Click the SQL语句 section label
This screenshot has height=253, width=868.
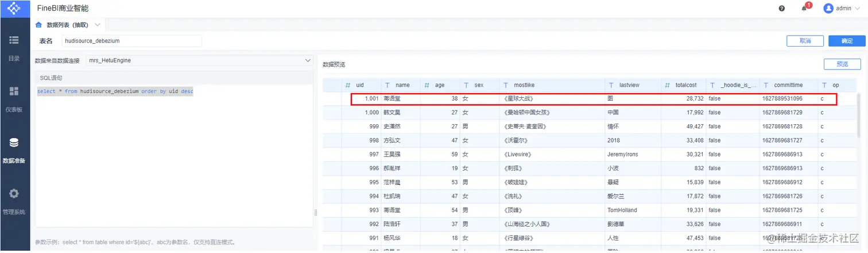(x=51, y=78)
